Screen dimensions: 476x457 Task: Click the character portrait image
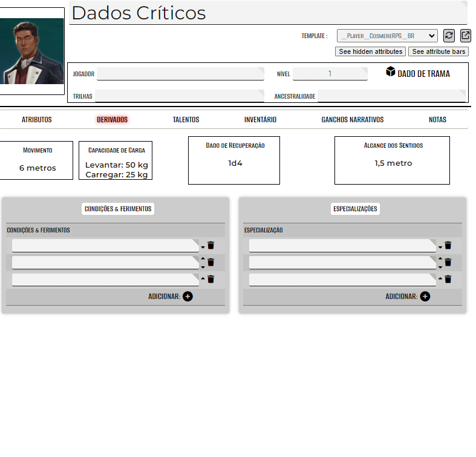click(32, 51)
